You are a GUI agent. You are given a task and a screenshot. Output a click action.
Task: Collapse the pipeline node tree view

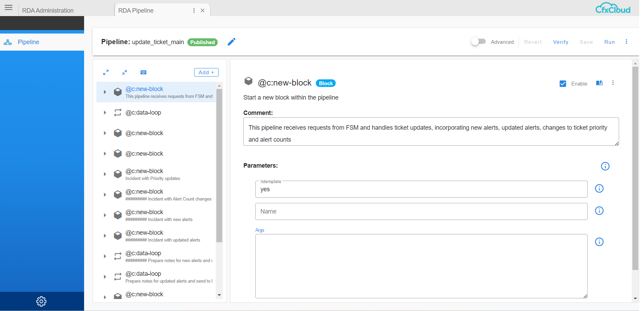coord(125,72)
